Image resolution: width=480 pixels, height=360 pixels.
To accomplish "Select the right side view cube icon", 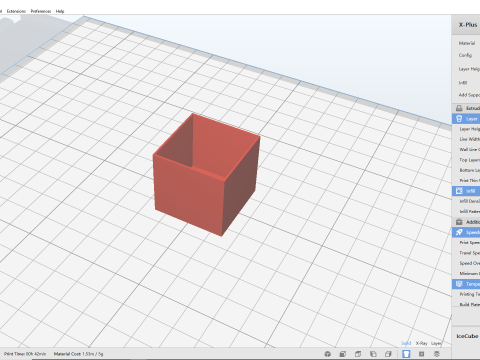I will (x=388, y=354).
